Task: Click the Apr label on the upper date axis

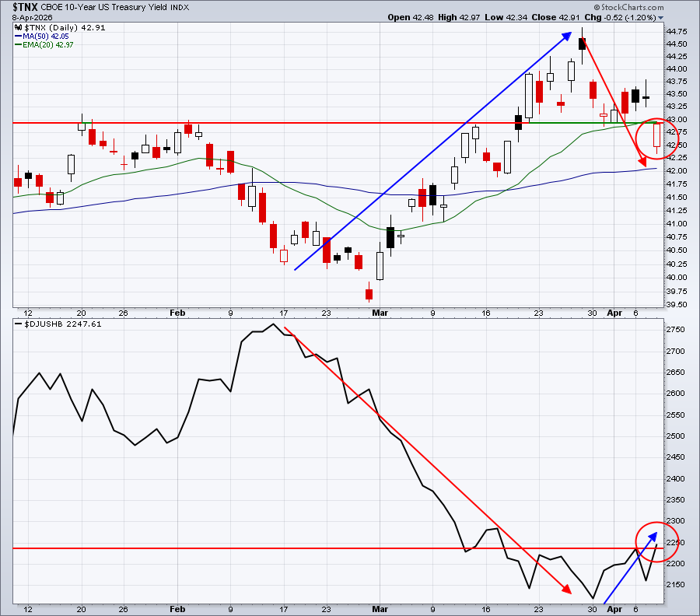Action: click(614, 313)
